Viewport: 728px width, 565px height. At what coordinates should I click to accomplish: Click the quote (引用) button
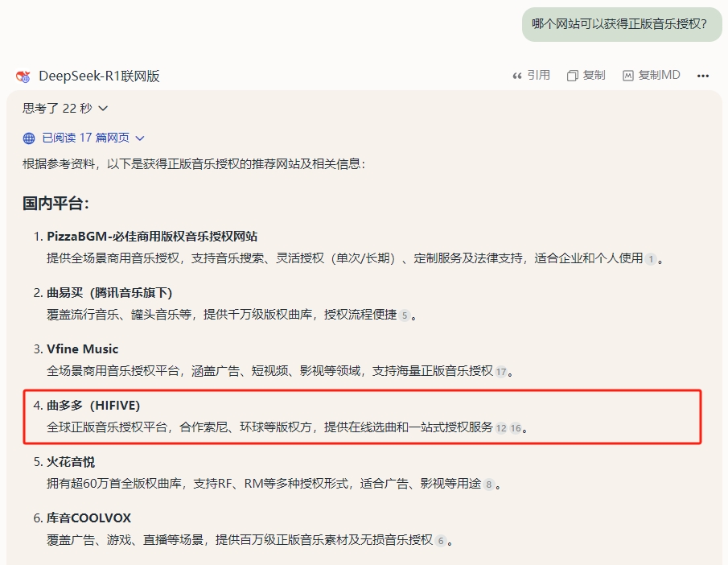[531, 76]
